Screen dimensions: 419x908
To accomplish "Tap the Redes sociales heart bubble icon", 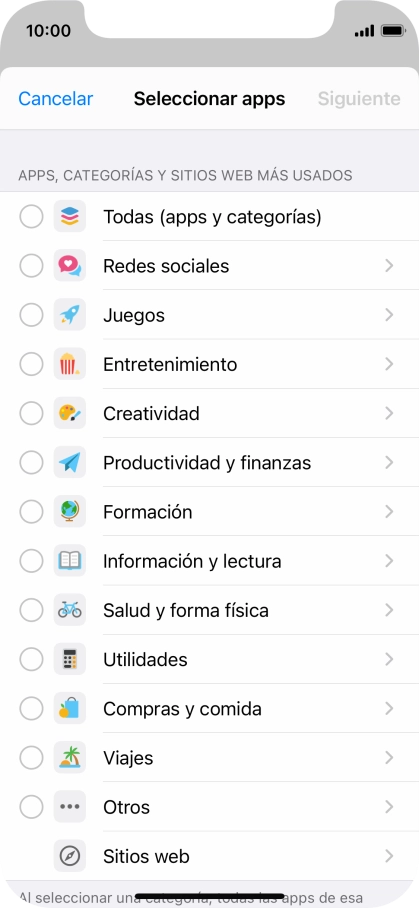I will [70, 266].
